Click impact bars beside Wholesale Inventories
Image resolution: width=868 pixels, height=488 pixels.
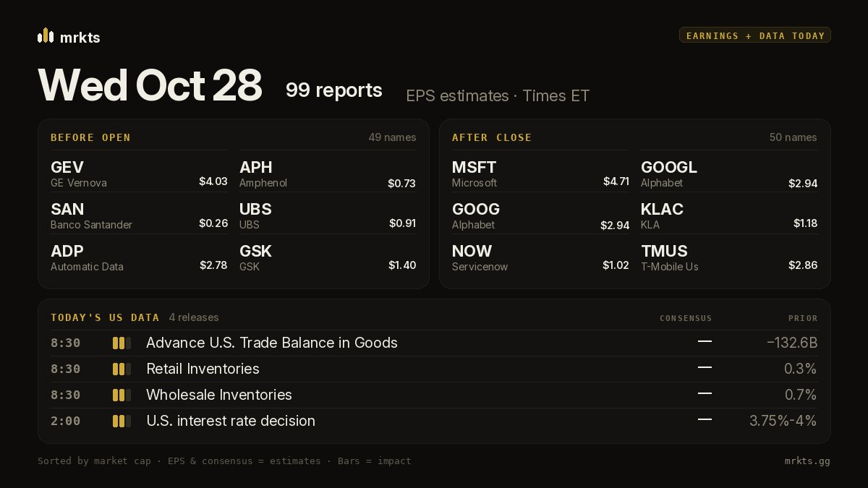(122, 395)
